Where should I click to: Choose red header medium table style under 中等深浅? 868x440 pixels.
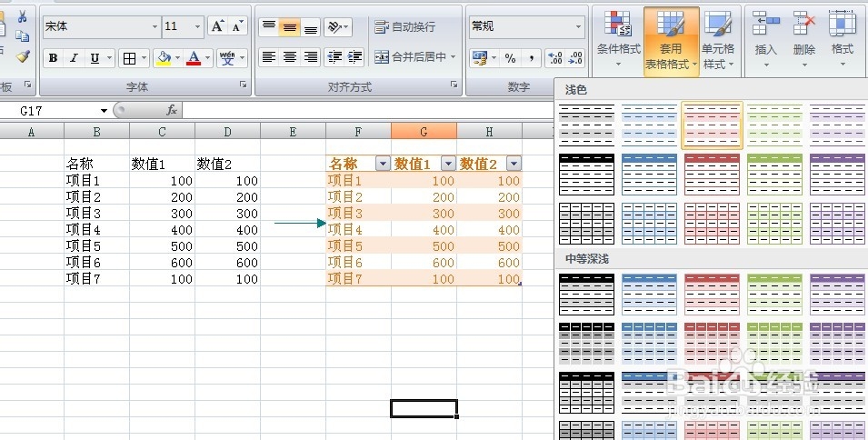(x=712, y=295)
